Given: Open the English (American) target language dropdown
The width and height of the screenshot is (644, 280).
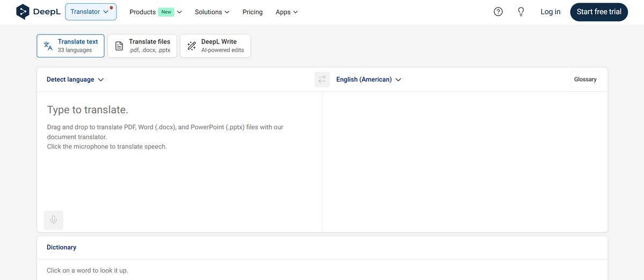Looking at the screenshot, I should tap(369, 80).
